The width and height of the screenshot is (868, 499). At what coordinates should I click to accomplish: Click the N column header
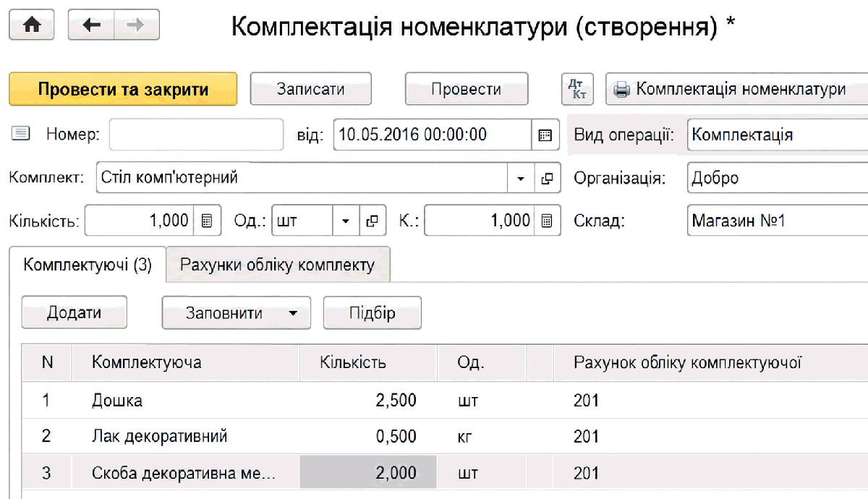(47, 362)
